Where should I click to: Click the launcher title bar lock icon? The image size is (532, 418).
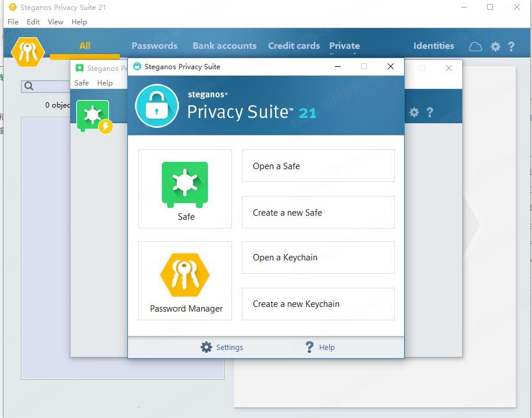coord(137,66)
